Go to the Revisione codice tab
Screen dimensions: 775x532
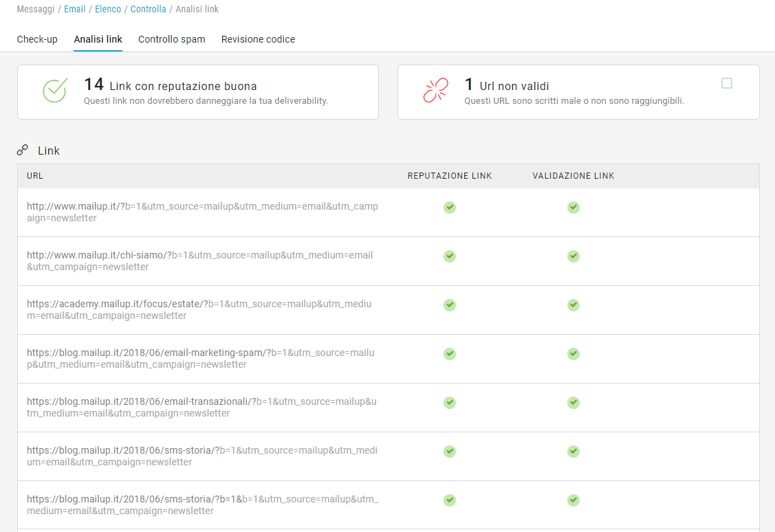pos(258,39)
